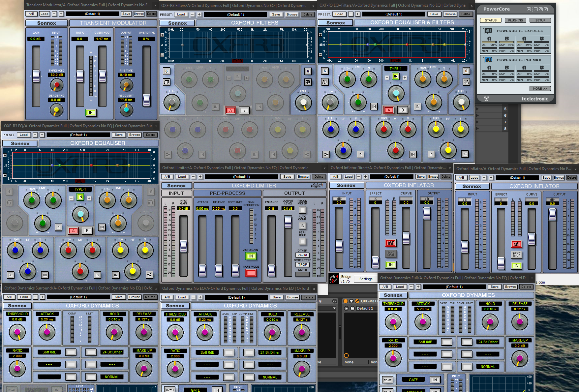The width and height of the screenshot is (579, 392).
Task: Click left slope 6 button in Oxford Filters
Action: point(167,71)
